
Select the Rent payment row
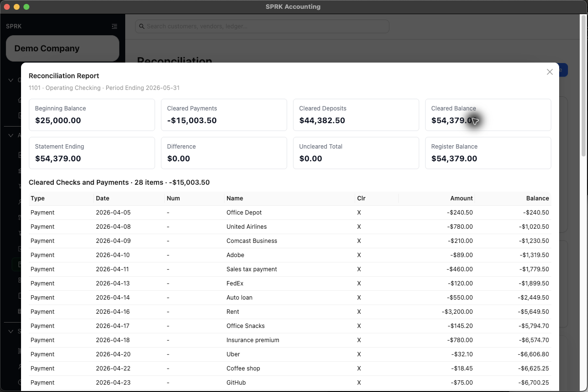point(290,312)
